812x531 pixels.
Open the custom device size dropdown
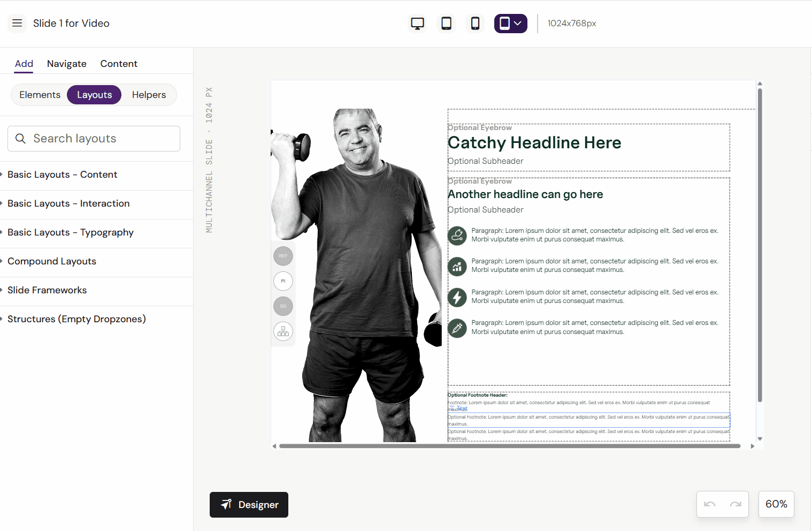coord(511,24)
